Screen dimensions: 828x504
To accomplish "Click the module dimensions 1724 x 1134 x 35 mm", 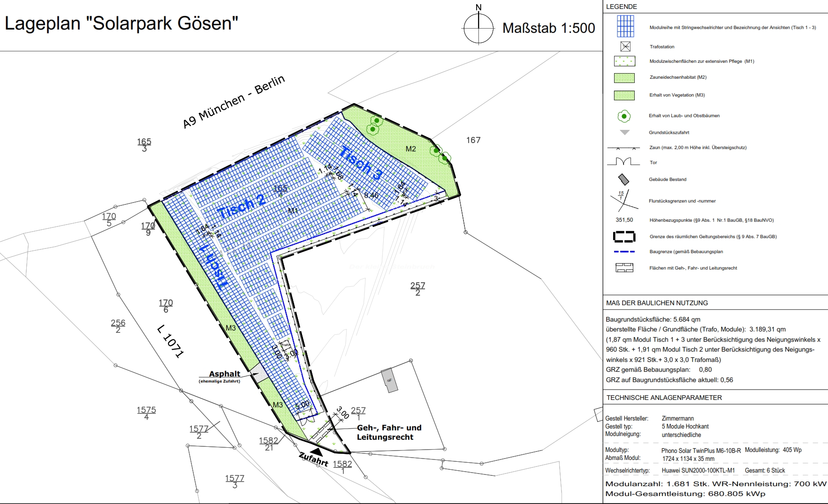I will (688, 459).
